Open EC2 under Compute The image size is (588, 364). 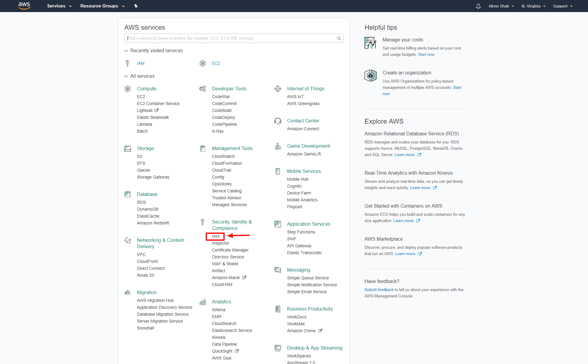pyautogui.click(x=141, y=97)
